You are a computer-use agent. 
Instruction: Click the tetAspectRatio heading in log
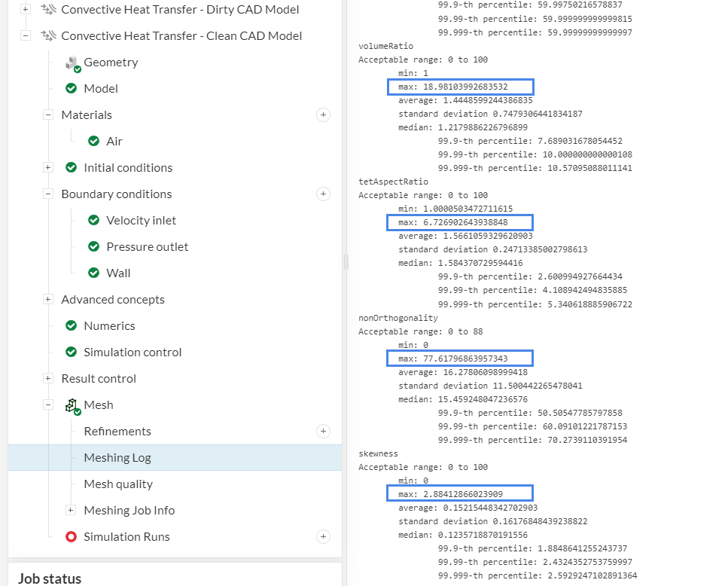[393, 182]
